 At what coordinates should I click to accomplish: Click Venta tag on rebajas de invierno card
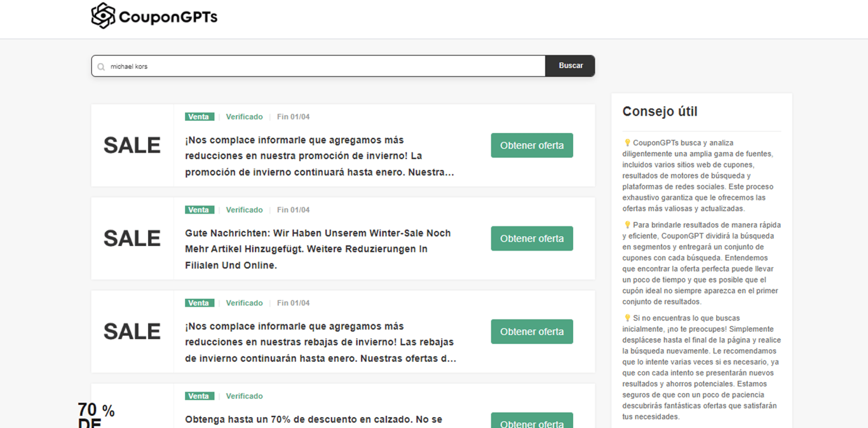(x=200, y=303)
